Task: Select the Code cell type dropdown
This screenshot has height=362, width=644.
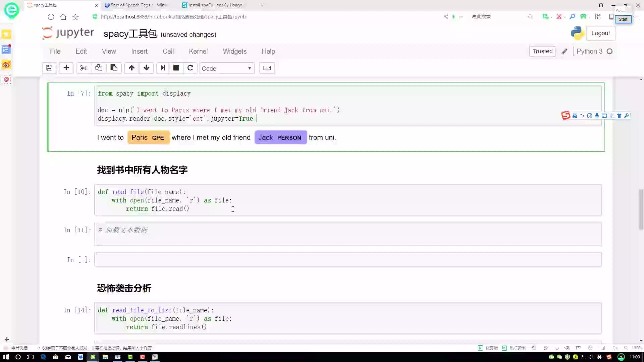Action: click(x=227, y=68)
